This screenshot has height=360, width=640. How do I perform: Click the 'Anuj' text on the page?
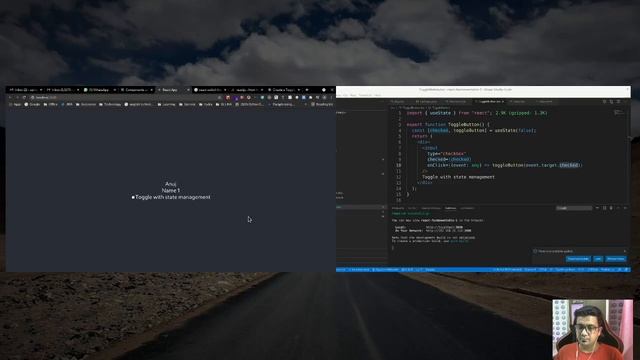(x=171, y=184)
